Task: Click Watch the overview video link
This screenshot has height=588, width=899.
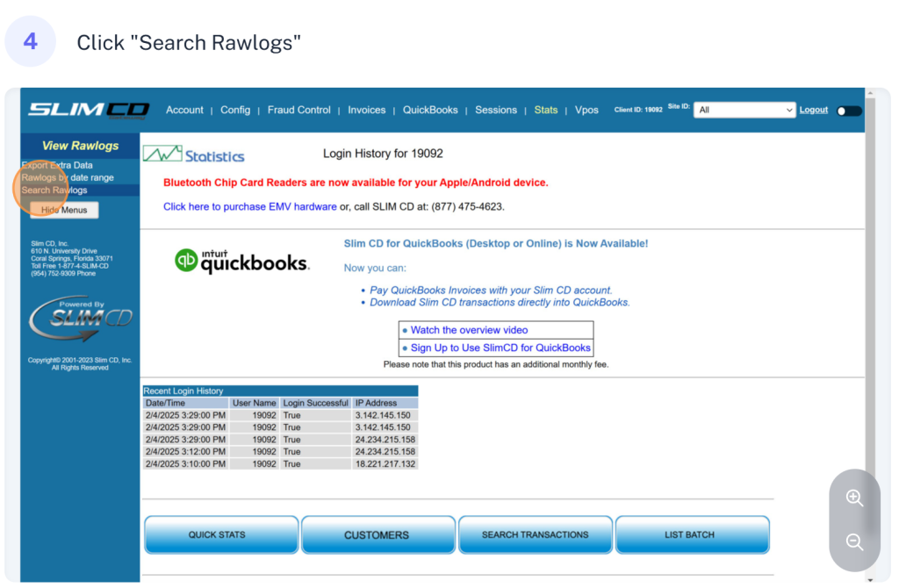Action: [469, 330]
